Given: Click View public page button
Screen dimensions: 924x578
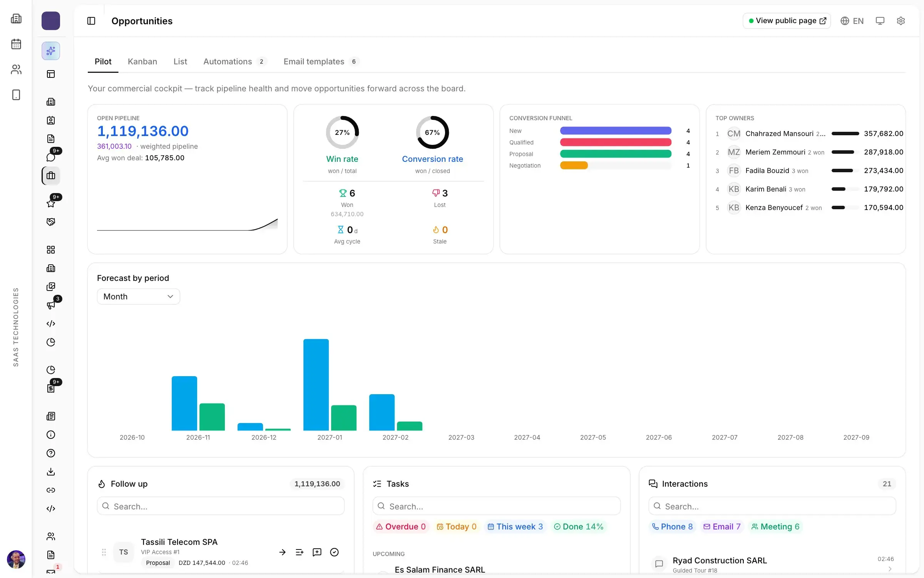Looking at the screenshot, I should (x=787, y=21).
